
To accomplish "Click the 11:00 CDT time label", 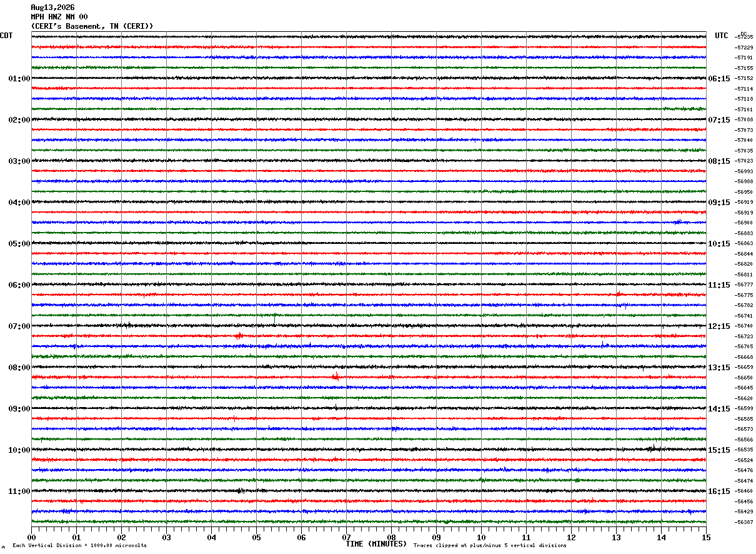I will pyautogui.click(x=19, y=491).
